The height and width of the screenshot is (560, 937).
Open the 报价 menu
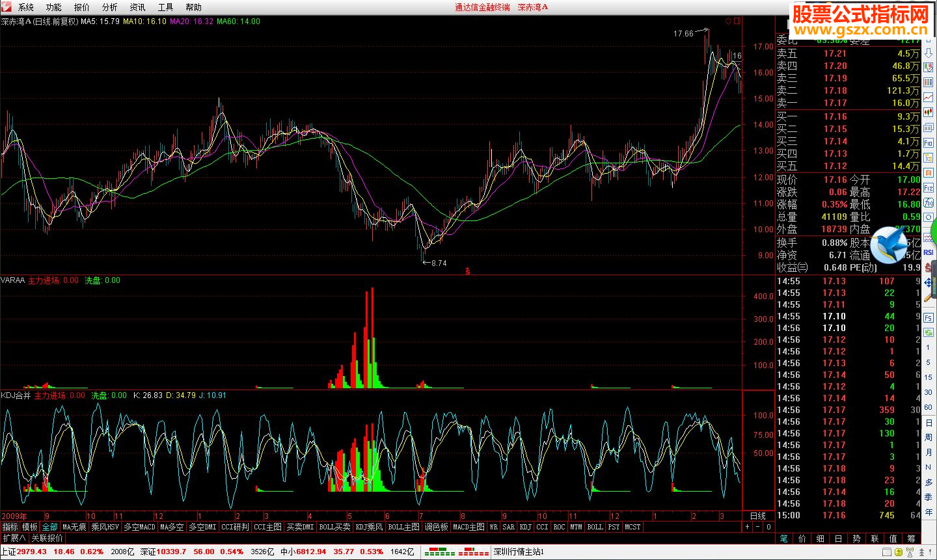click(82, 7)
